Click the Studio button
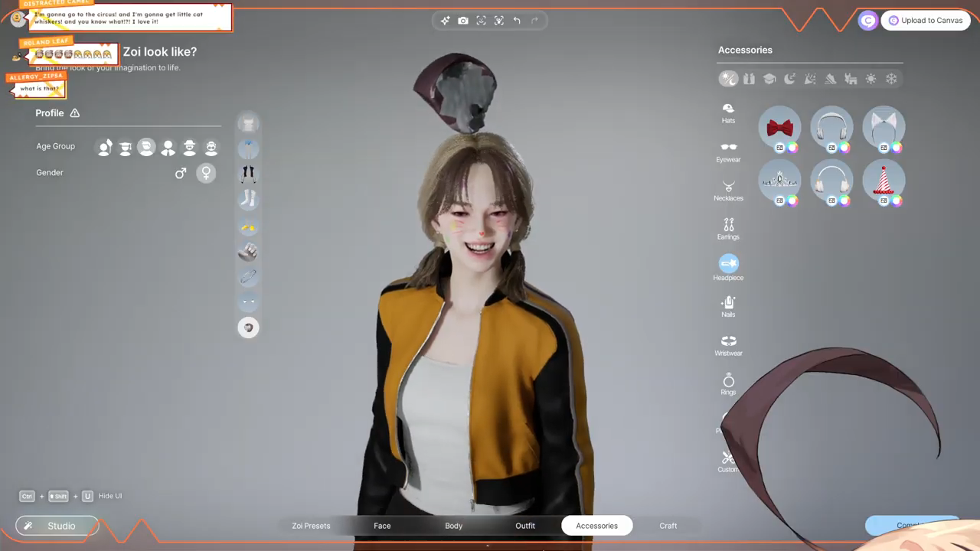The width and height of the screenshot is (980, 551). pyautogui.click(x=57, y=526)
